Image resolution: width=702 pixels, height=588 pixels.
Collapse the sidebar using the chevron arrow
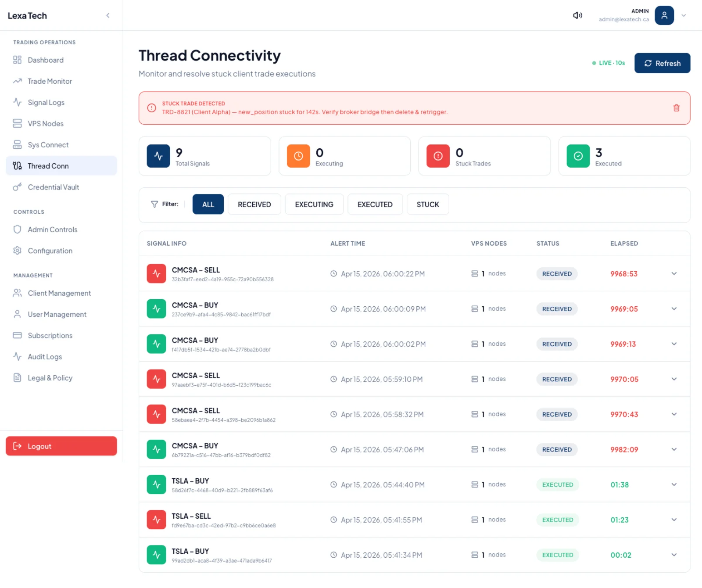click(108, 15)
